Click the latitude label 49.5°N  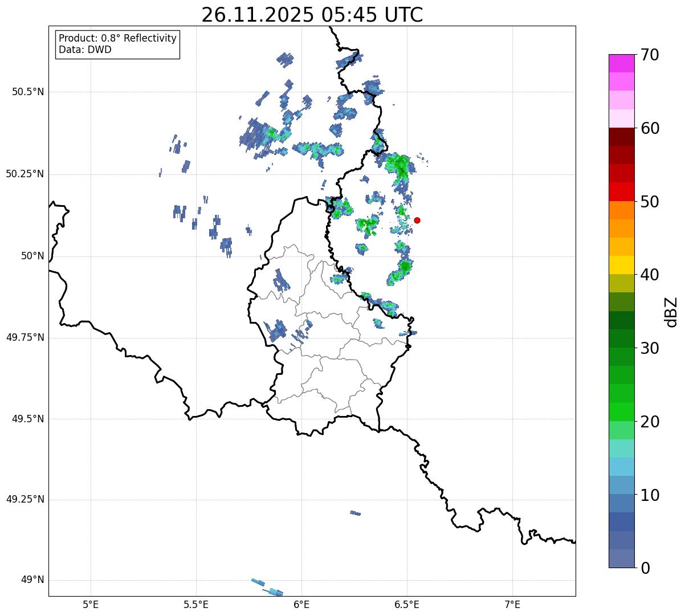pyautogui.click(x=28, y=419)
